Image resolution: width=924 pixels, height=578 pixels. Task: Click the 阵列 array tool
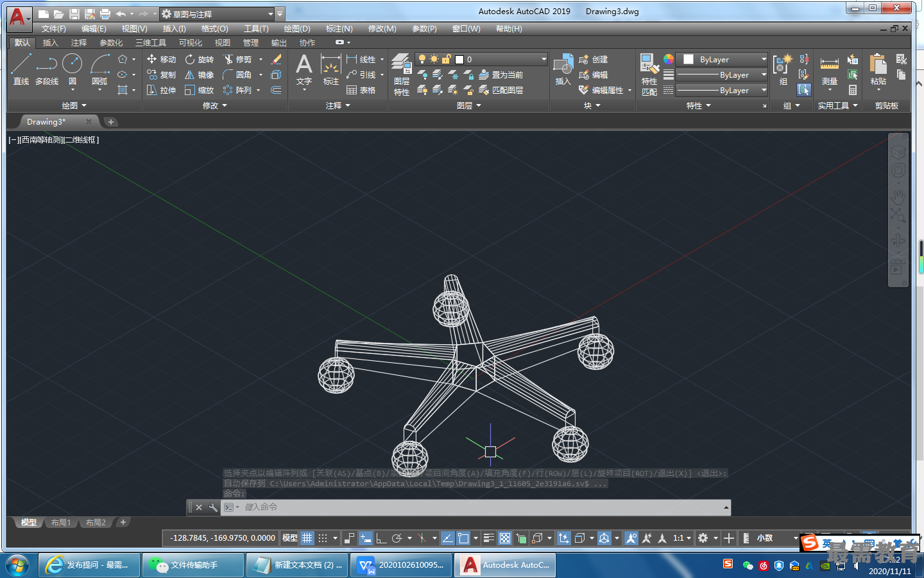237,90
